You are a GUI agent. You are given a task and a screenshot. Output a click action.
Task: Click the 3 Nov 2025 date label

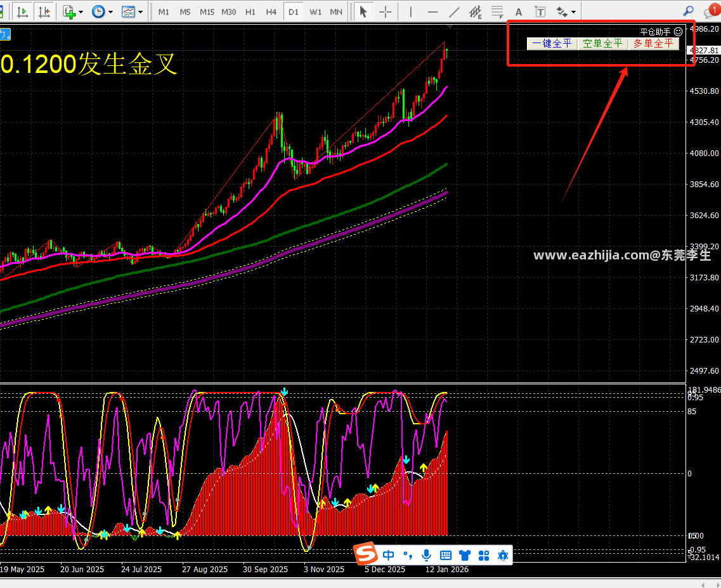(x=323, y=570)
